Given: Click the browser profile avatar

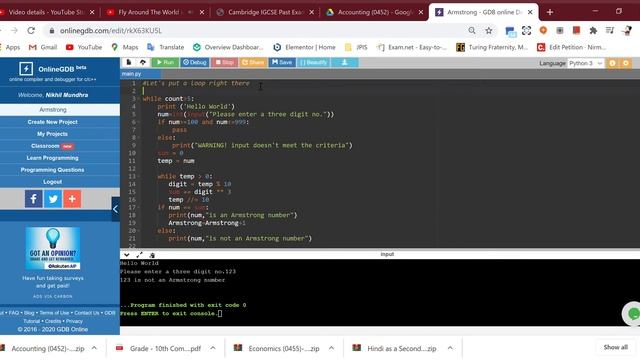Looking at the screenshot, I should (627, 30).
